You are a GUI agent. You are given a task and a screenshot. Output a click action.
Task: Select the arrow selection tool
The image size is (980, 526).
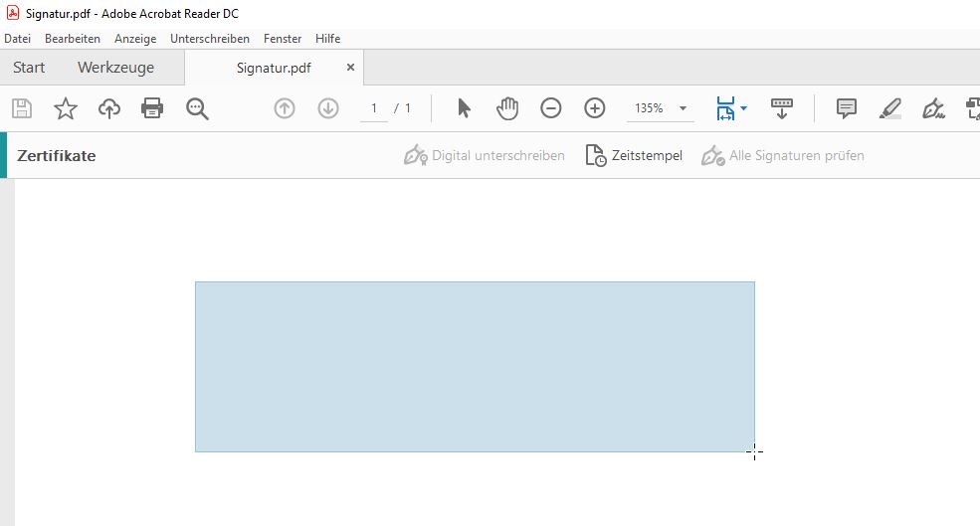(x=464, y=108)
